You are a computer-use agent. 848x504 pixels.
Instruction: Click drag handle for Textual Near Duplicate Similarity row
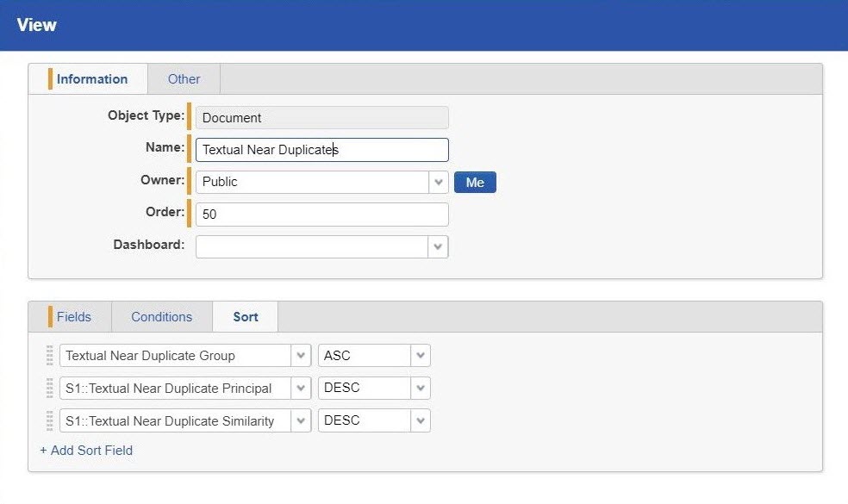(x=50, y=420)
